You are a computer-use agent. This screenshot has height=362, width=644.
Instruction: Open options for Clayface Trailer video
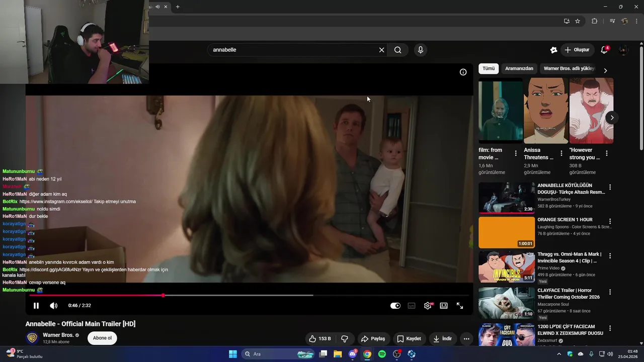click(610, 292)
